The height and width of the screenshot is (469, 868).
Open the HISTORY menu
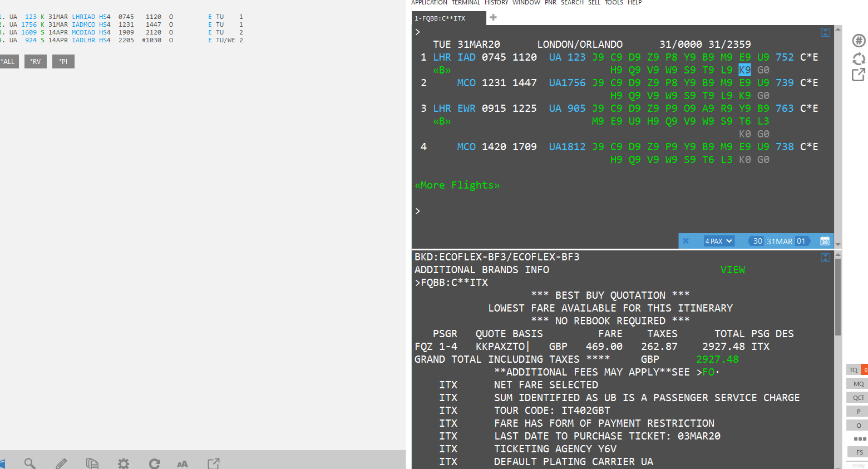pyautogui.click(x=496, y=3)
